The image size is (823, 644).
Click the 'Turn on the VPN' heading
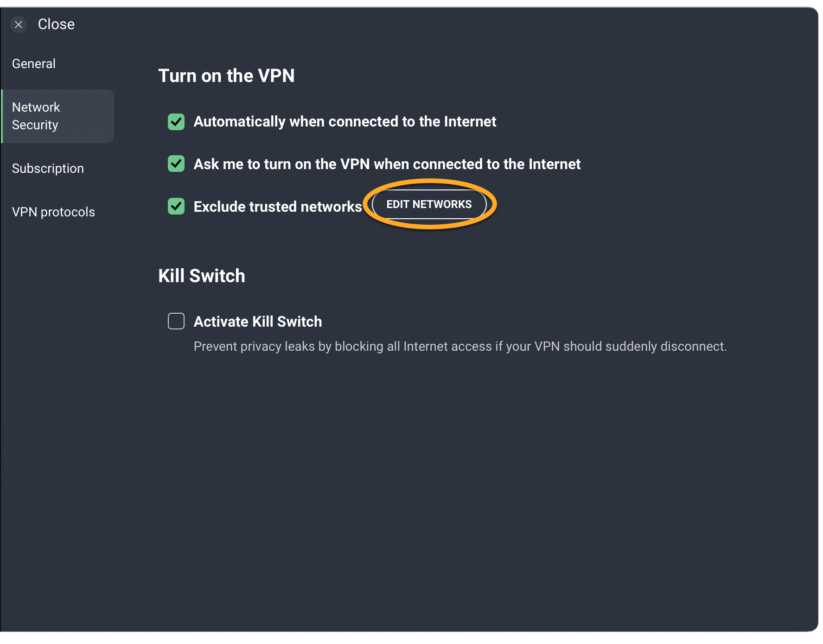point(226,76)
